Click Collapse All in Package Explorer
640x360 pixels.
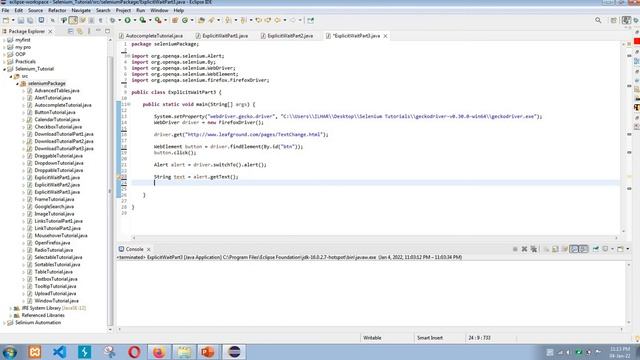[71, 31]
